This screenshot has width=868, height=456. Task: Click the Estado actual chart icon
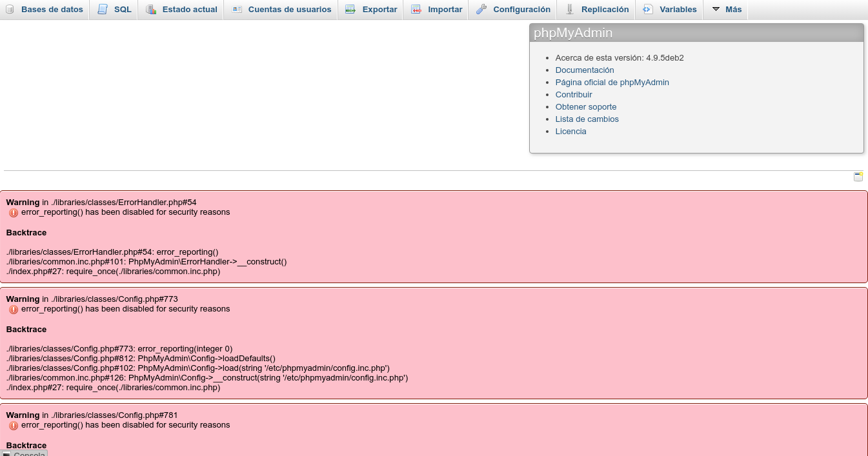pyautogui.click(x=151, y=10)
